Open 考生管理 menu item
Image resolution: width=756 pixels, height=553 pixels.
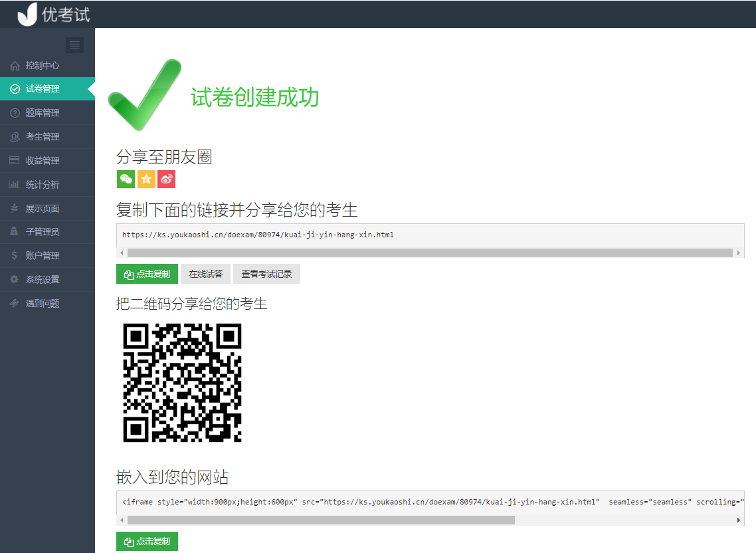pos(47,137)
